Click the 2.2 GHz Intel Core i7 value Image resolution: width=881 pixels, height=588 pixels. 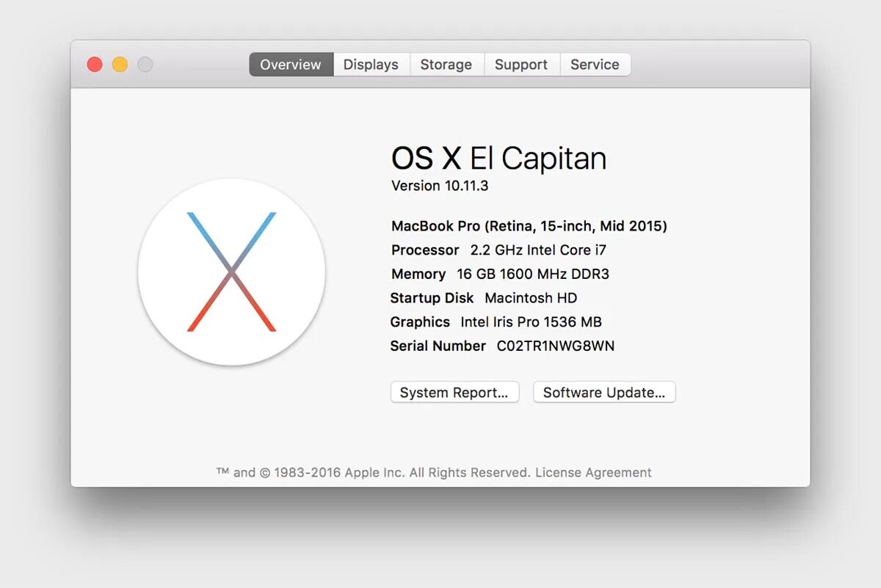tap(538, 250)
